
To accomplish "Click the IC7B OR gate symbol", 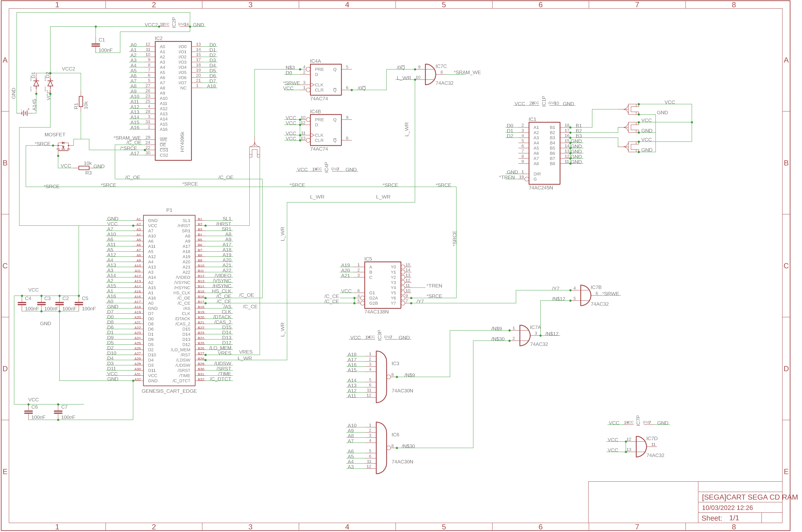I will tap(585, 295).
